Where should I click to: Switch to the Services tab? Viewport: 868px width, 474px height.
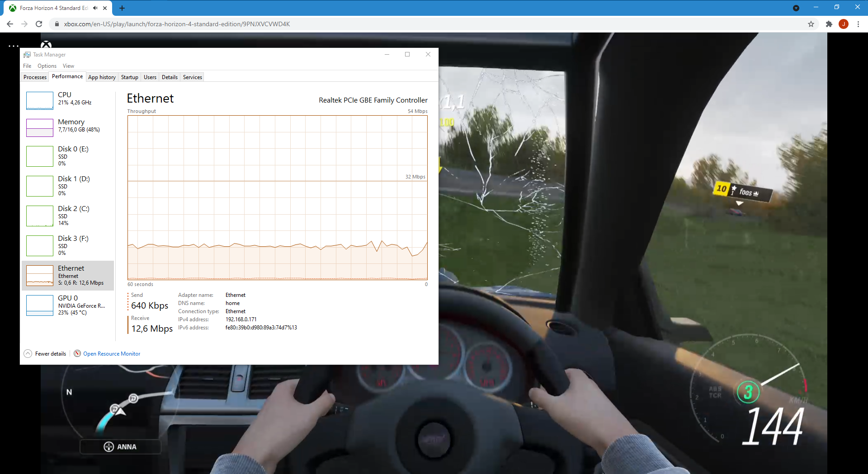pos(193,77)
